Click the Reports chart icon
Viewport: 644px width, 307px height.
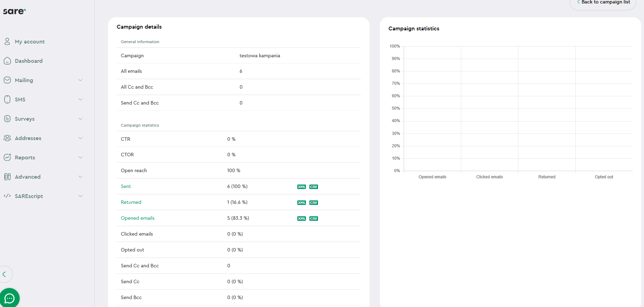(x=7, y=157)
